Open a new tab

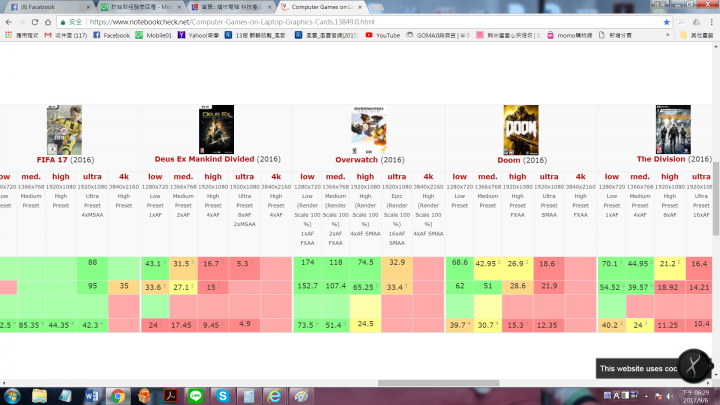[377, 7]
